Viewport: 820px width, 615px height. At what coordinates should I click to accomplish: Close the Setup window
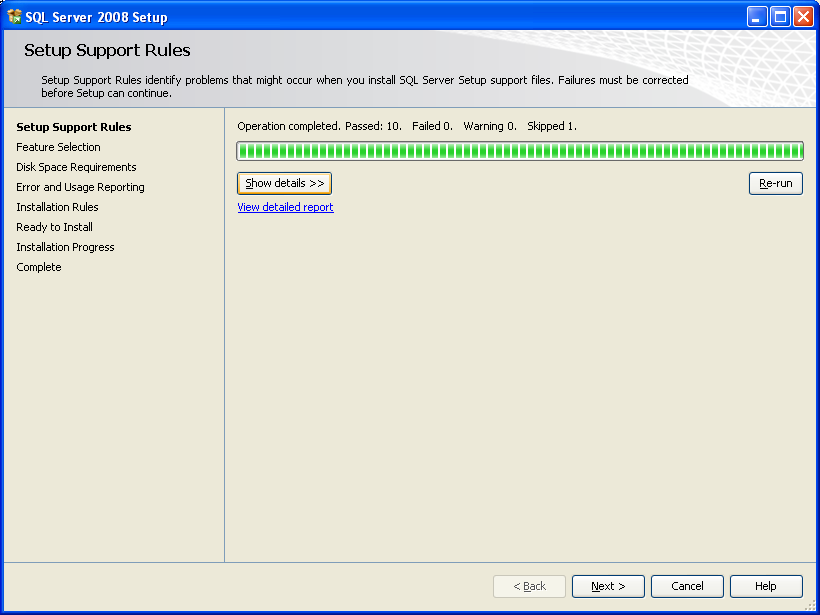point(803,17)
